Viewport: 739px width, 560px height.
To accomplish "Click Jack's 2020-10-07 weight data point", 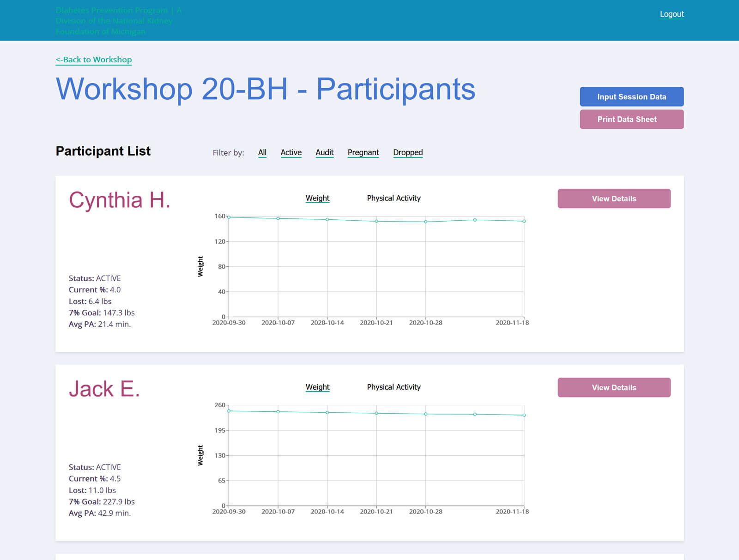I will [x=278, y=412].
